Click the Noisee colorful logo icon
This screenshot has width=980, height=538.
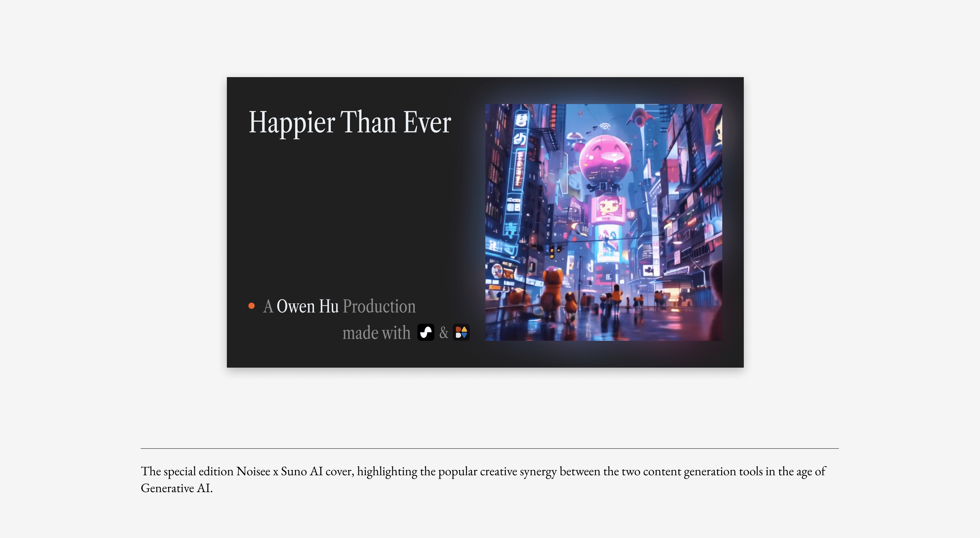[461, 332]
